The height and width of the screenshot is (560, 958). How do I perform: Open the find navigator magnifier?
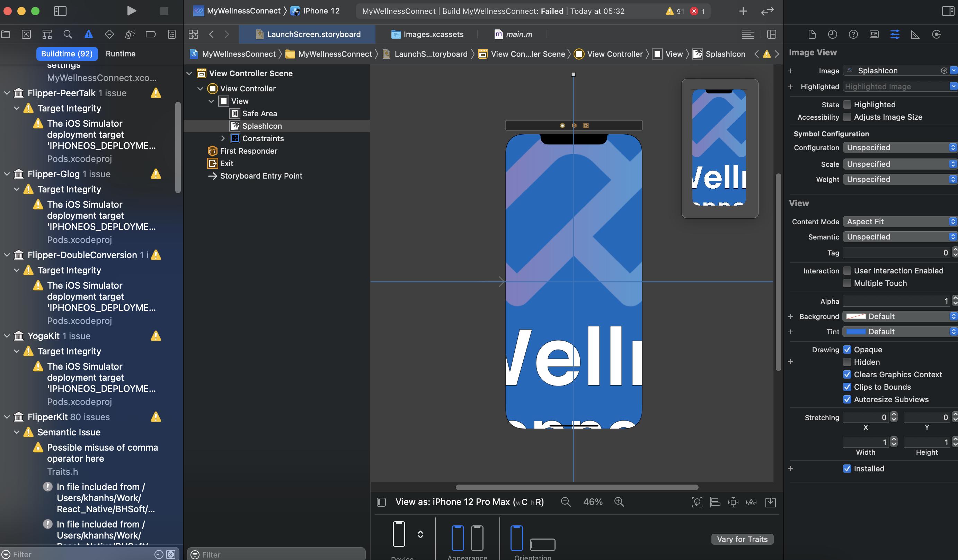[x=68, y=34]
